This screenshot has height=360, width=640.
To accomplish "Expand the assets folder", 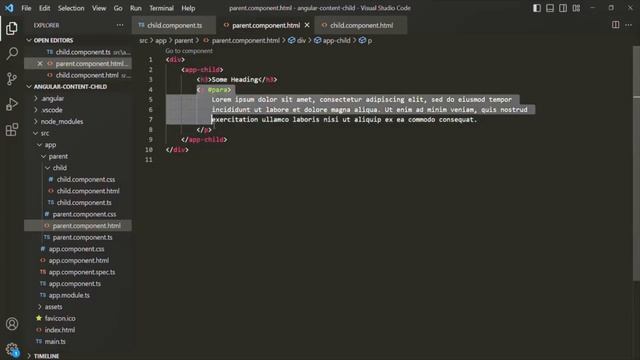I will (53, 307).
